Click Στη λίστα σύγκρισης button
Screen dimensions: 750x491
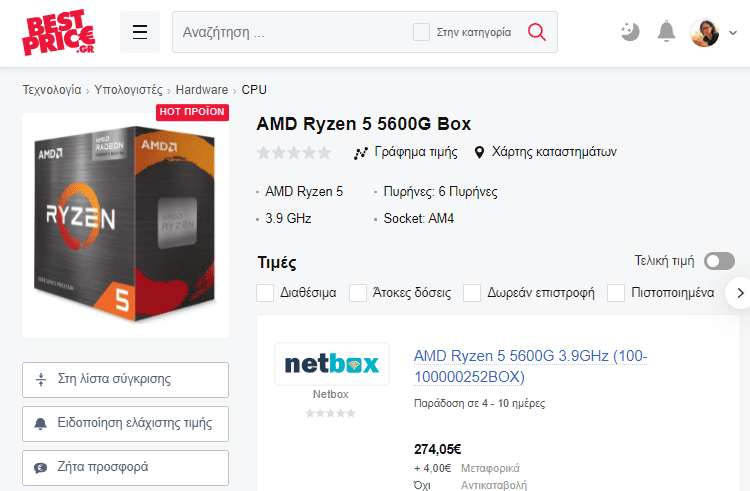point(125,380)
